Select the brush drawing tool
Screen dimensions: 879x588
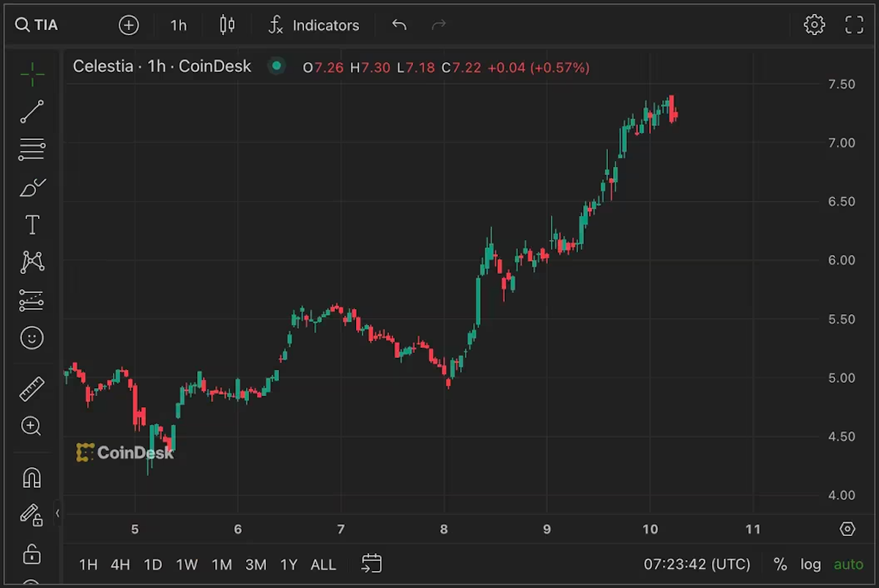tap(31, 187)
